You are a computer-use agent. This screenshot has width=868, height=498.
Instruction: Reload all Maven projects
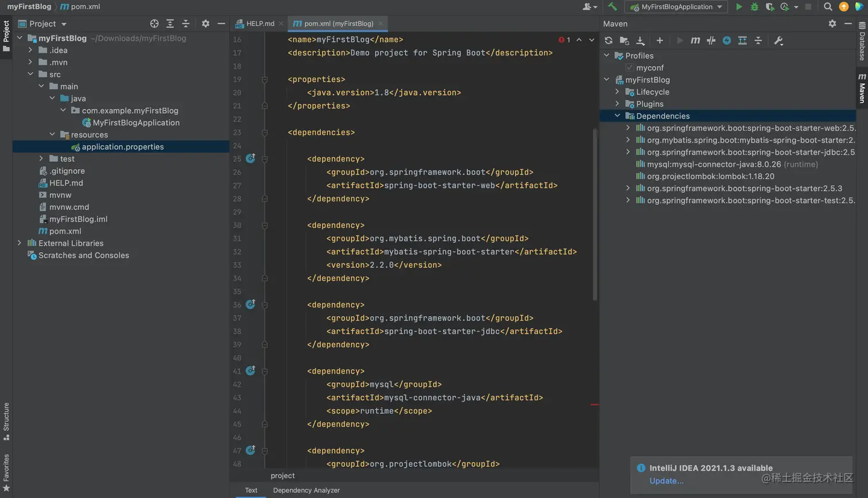point(609,41)
